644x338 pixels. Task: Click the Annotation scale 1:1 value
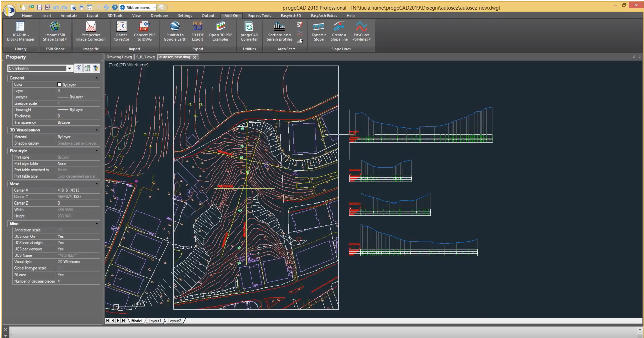[78, 230]
